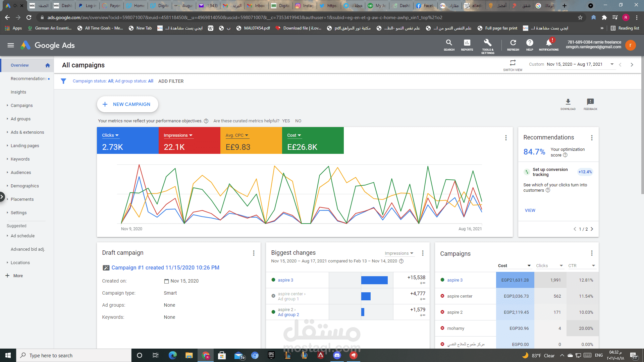Screen dimensions: 644x362
Task: Open Cost metric tile dropdown
Action: tap(294, 135)
